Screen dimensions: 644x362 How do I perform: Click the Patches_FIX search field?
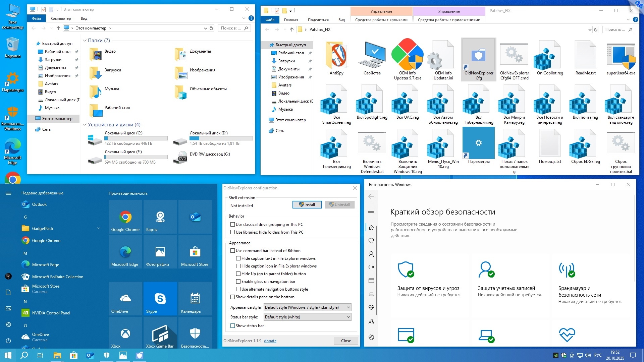click(616, 29)
